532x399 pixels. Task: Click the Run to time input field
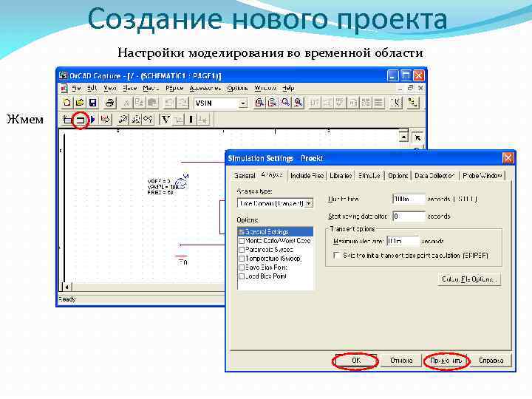tap(409, 199)
